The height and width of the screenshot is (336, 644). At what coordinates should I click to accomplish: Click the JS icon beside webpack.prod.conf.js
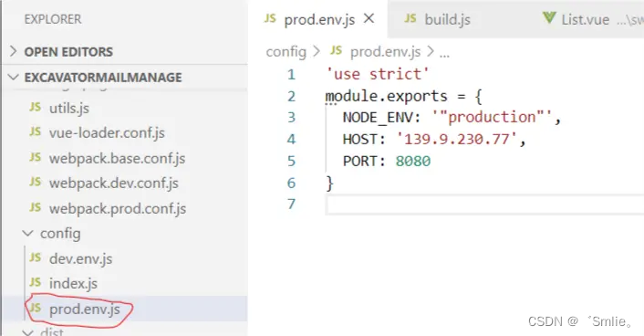pyautogui.click(x=36, y=207)
